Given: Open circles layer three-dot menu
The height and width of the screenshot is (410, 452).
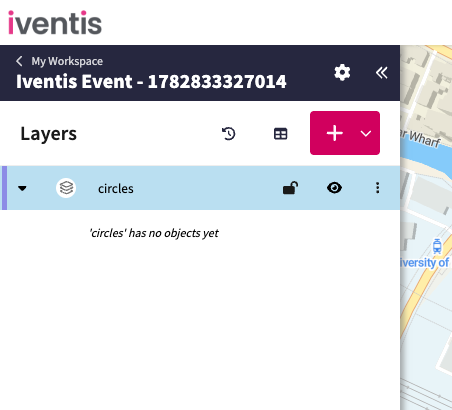Looking at the screenshot, I should click(x=377, y=188).
